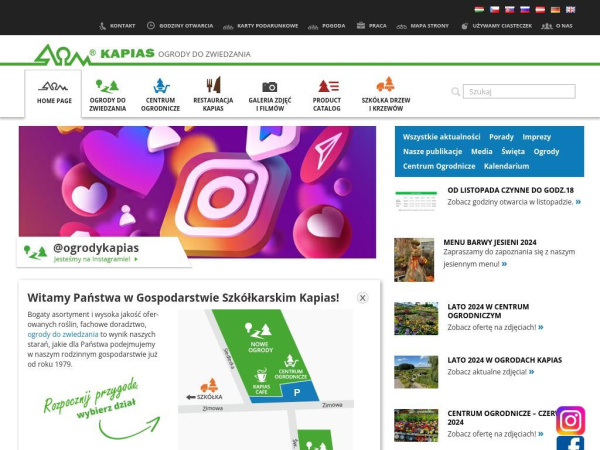
Task: Open Centrum Ogrodnicze czerwiec 2024 thumbnail
Action: [x=416, y=426]
